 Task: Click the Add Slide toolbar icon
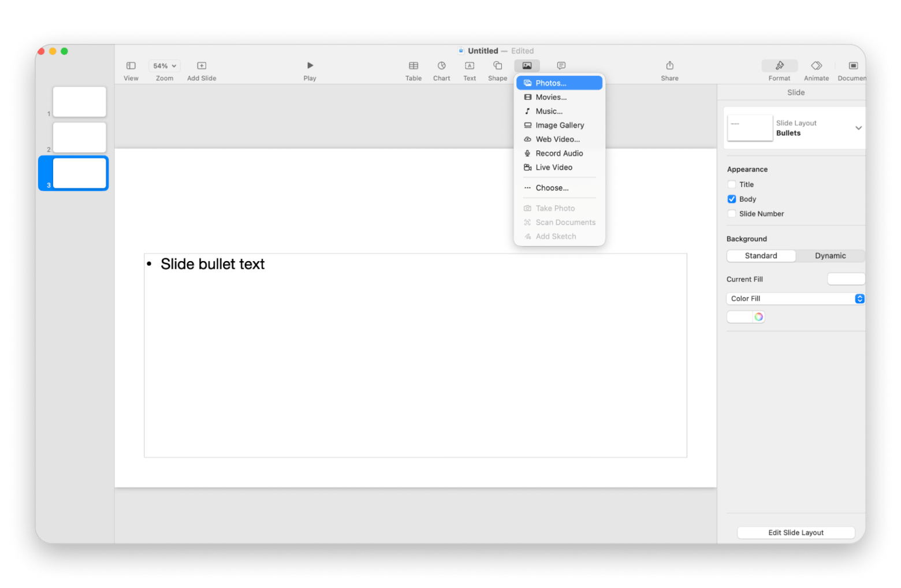click(x=202, y=66)
